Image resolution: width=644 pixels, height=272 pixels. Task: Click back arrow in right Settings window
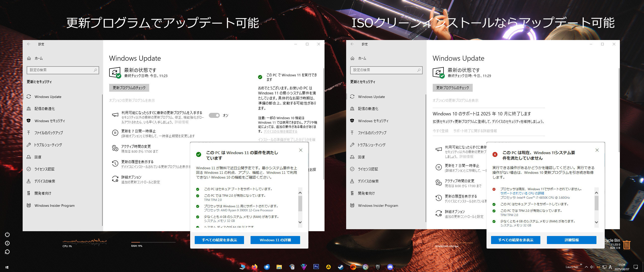352,44
